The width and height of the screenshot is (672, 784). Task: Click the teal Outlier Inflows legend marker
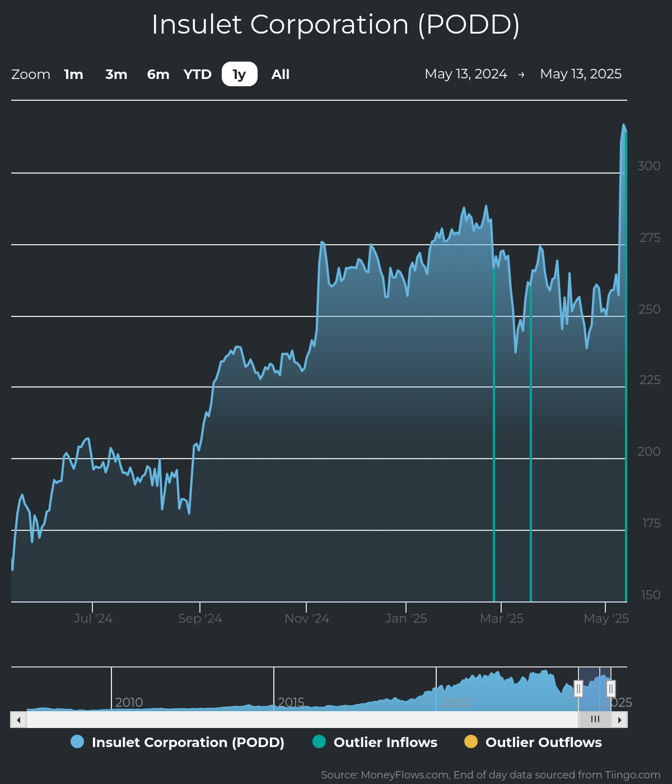(x=319, y=741)
